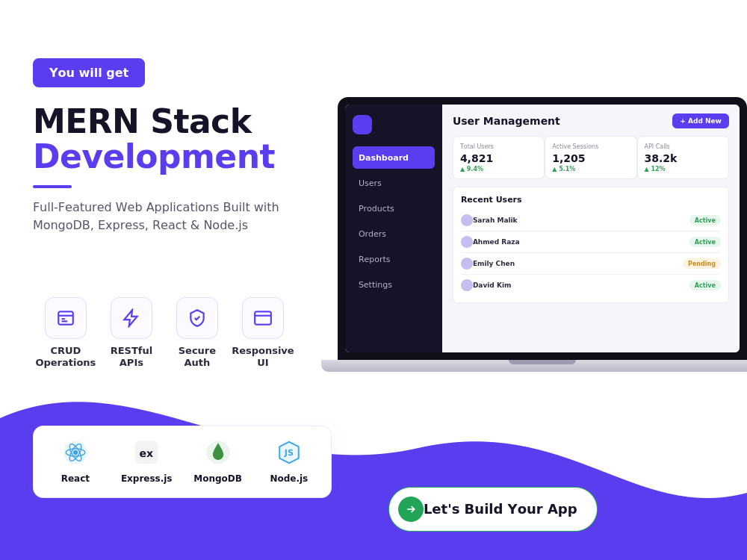Click the MongoDB label text

[217, 479]
